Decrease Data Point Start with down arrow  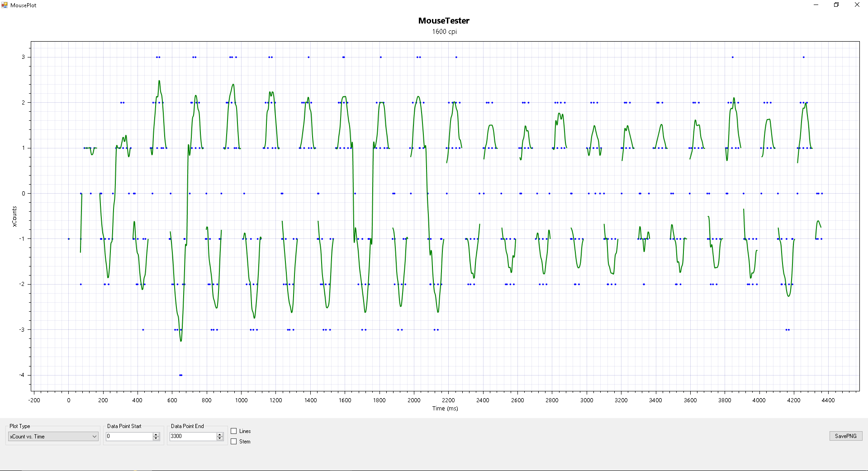click(156, 438)
